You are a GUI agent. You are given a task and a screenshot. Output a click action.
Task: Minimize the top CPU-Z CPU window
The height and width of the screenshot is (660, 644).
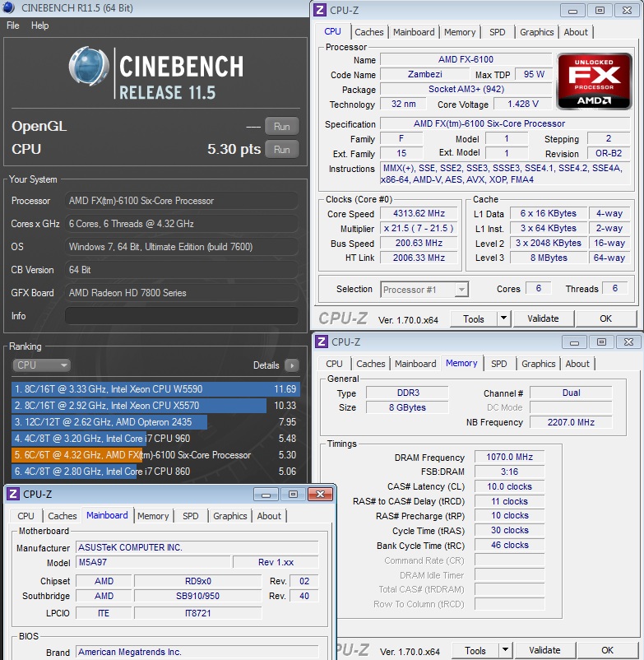coord(573,11)
